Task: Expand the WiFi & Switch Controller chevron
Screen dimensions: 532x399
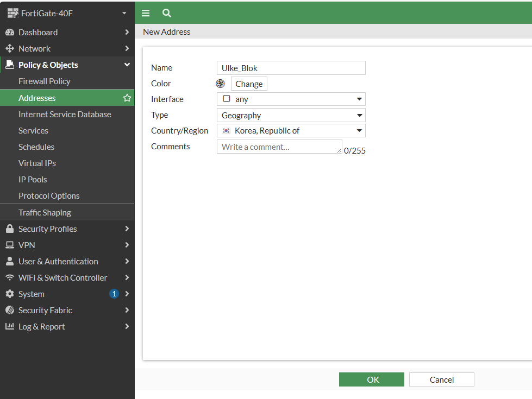Action: pyautogui.click(x=127, y=277)
